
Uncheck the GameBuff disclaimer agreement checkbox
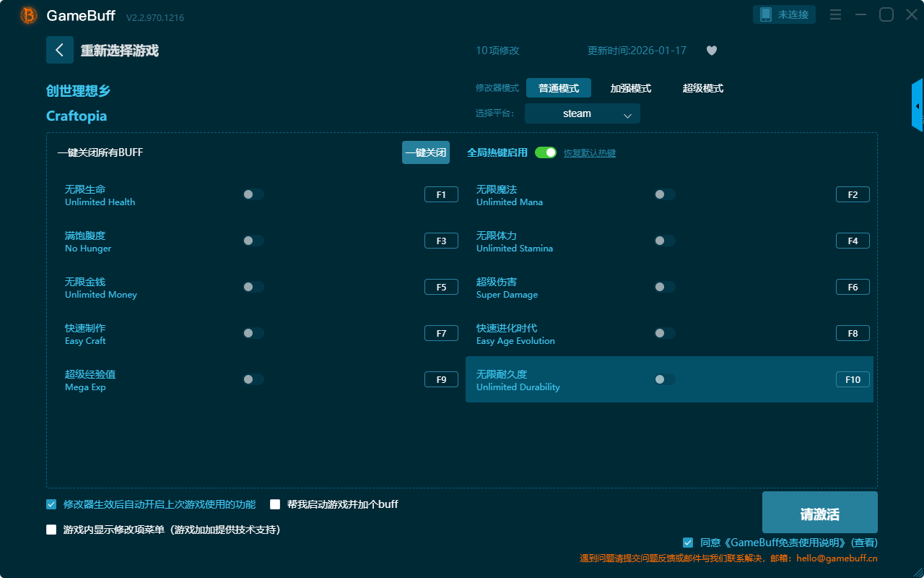(688, 543)
